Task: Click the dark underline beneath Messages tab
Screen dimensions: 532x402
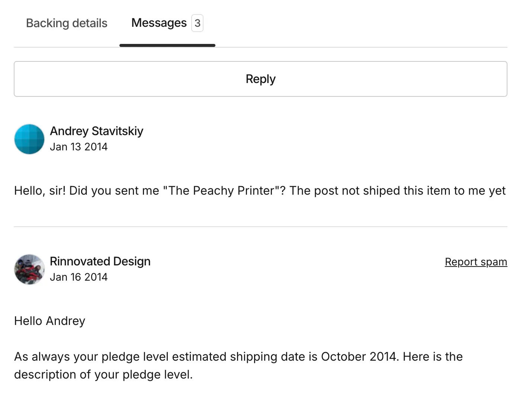Action: pyautogui.click(x=167, y=45)
